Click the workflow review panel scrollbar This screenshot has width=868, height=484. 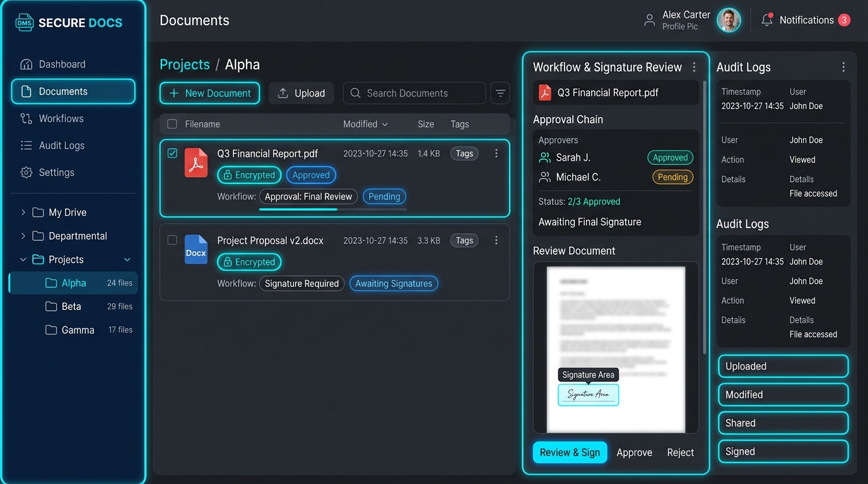click(x=705, y=217)
